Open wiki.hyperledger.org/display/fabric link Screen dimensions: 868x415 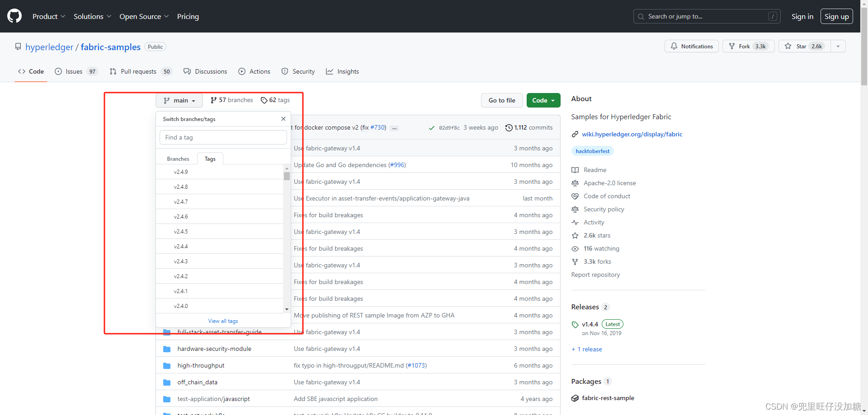(632, 134)
